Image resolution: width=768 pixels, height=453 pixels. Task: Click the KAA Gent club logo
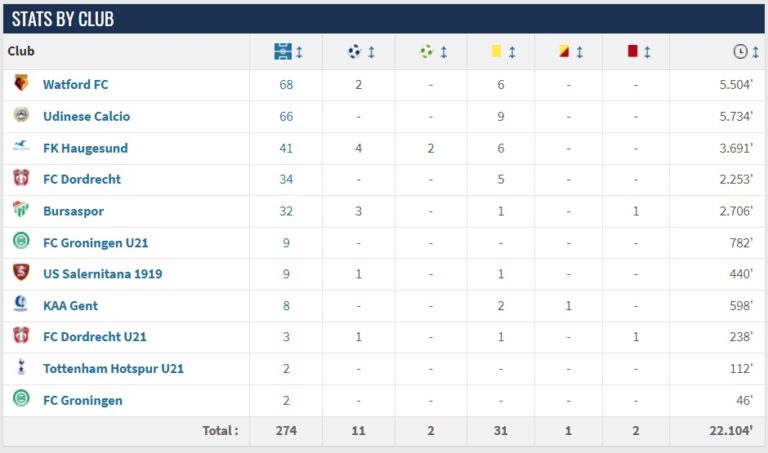(21, 305)
